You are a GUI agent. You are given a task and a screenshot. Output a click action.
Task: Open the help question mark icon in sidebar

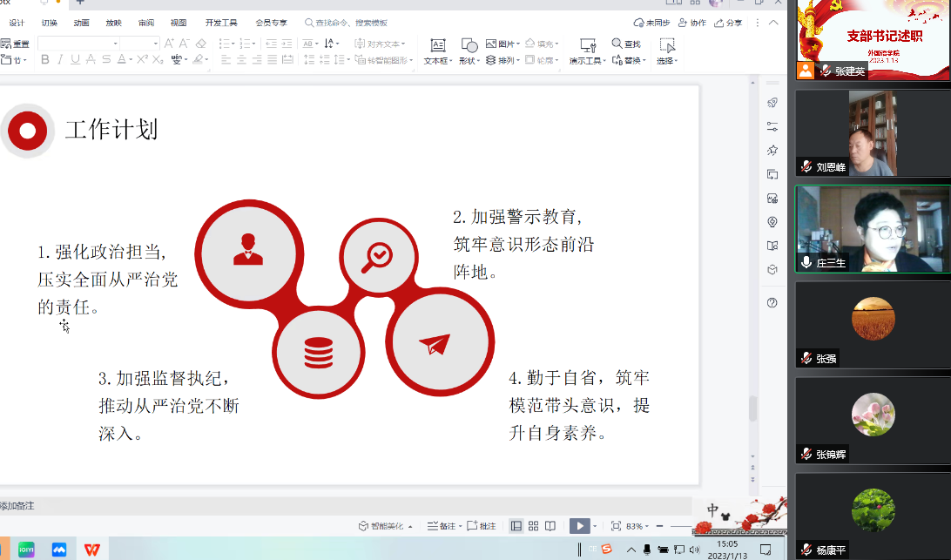point(772,303)
